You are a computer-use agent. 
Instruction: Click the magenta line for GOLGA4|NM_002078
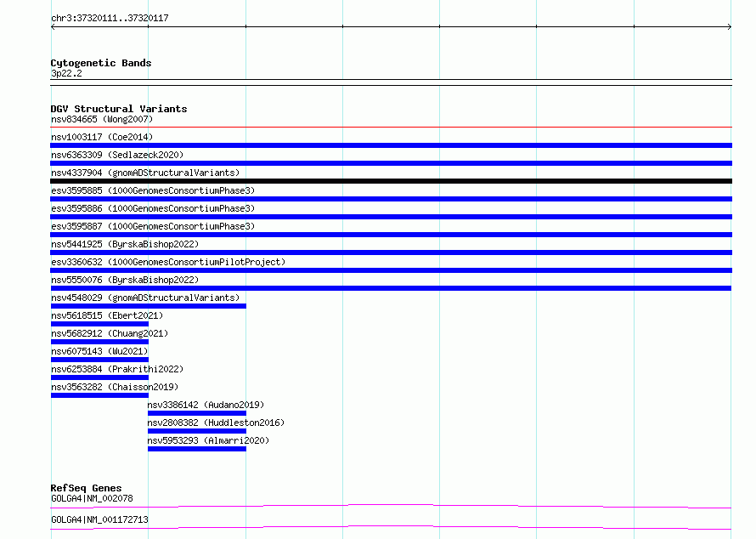pyautogui.click(x=391, y=506)
